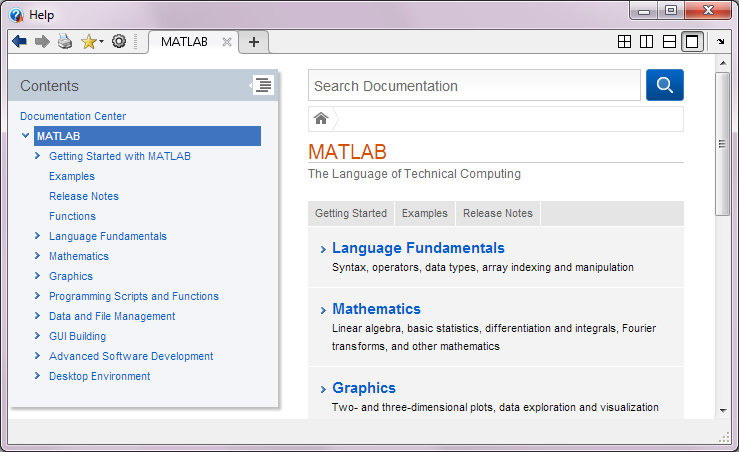Screen dimensions: 739x452
Task: Go forward with the gray arrow
Action: pos(42,41)
